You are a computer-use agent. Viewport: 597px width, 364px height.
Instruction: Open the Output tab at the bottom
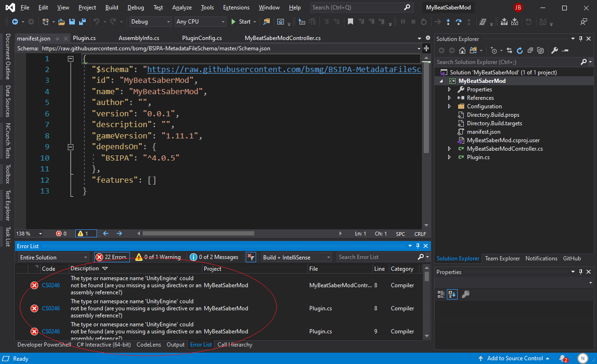pyautogui.click(x=176, y=345)
